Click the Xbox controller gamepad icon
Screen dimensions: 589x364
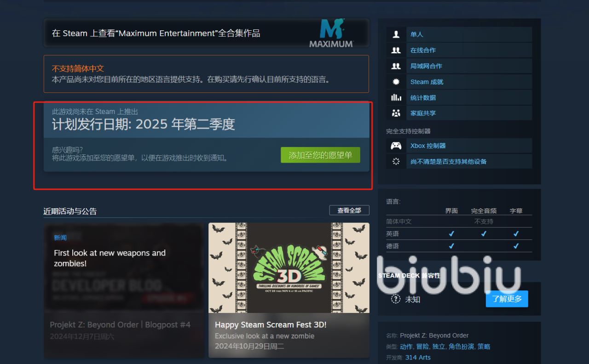pyautogui.click(x=396, y=146)
